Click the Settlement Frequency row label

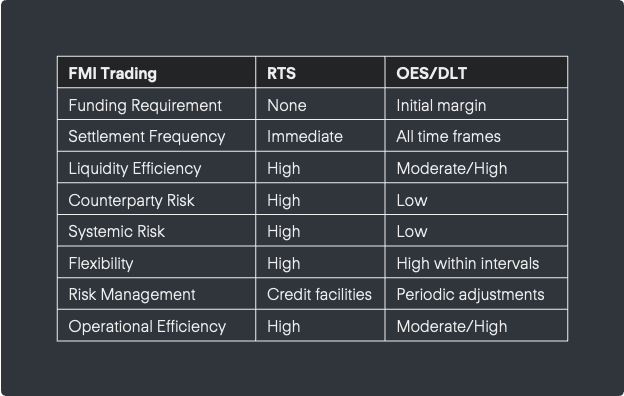click(x=156, y=136)
